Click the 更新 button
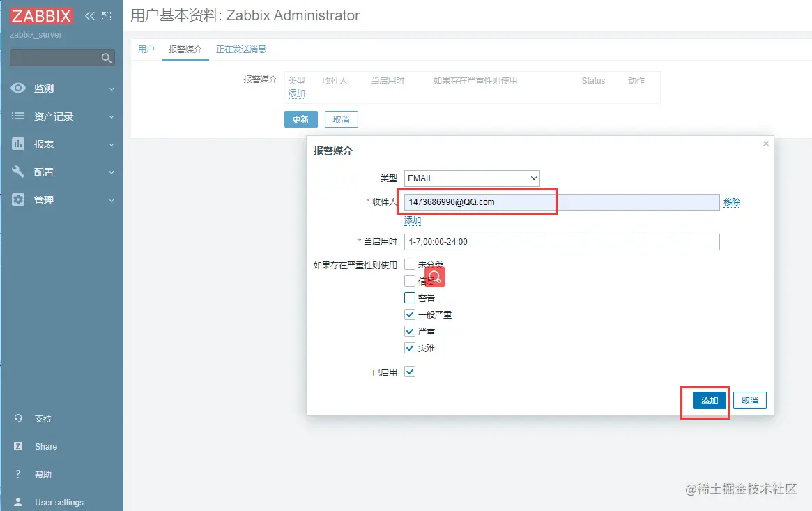The height and width of the screenshot is (511, 812). click(301, 119)
